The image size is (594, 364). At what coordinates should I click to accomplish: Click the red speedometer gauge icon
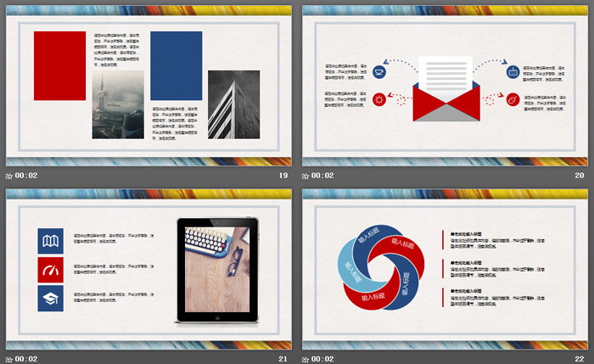(50, 270)
